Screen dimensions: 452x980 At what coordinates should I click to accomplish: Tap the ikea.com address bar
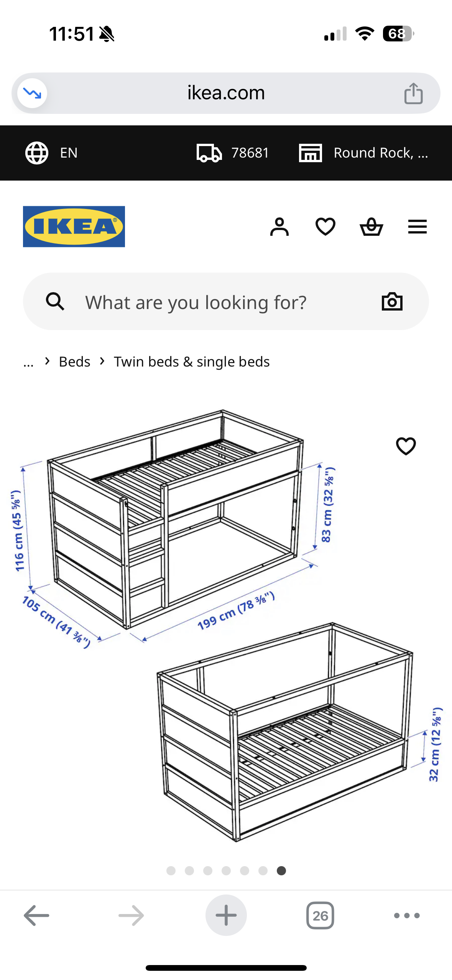point(225,93)
